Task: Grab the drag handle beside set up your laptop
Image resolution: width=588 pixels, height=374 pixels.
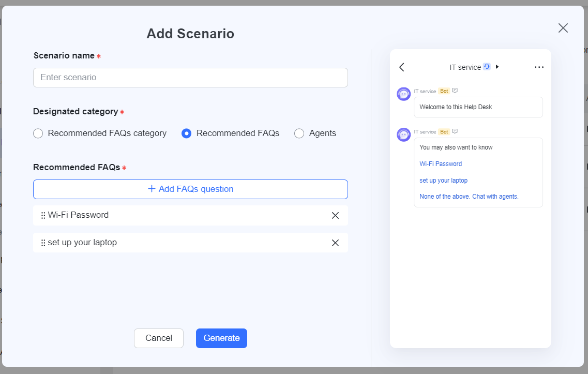Action: coord(43,243)
